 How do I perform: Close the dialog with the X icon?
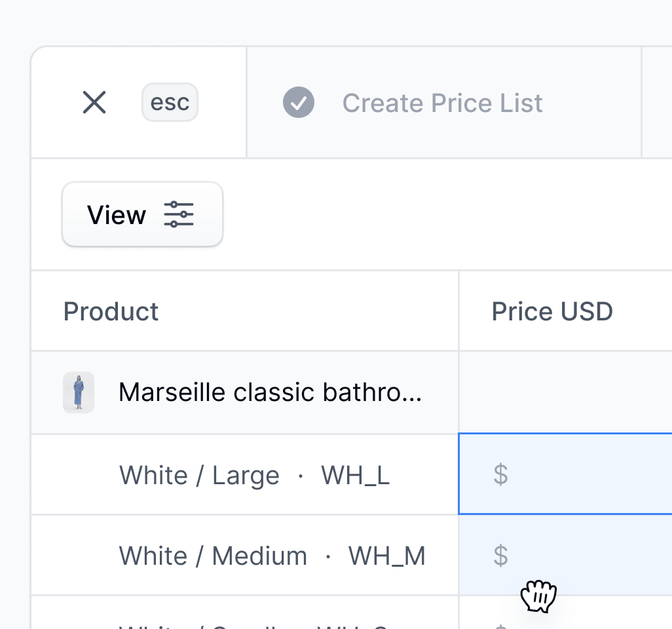pyautogui.click(x=94, y=102)
